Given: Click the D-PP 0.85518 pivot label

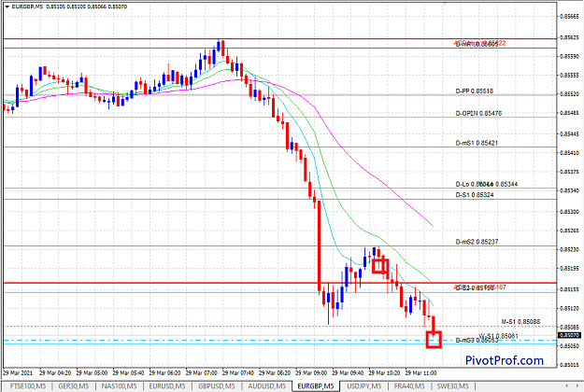Looking at the screenshot, I should pos(474,91).
